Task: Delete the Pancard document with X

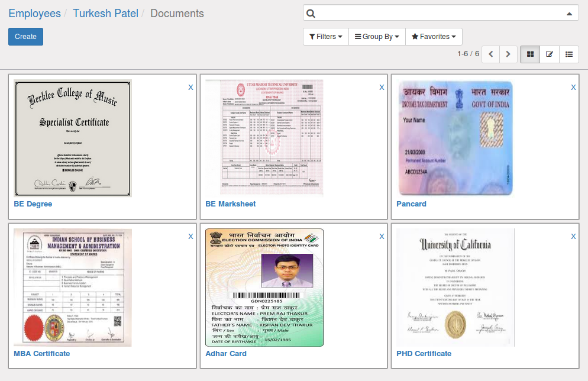Action: click(x=573, y=87)
